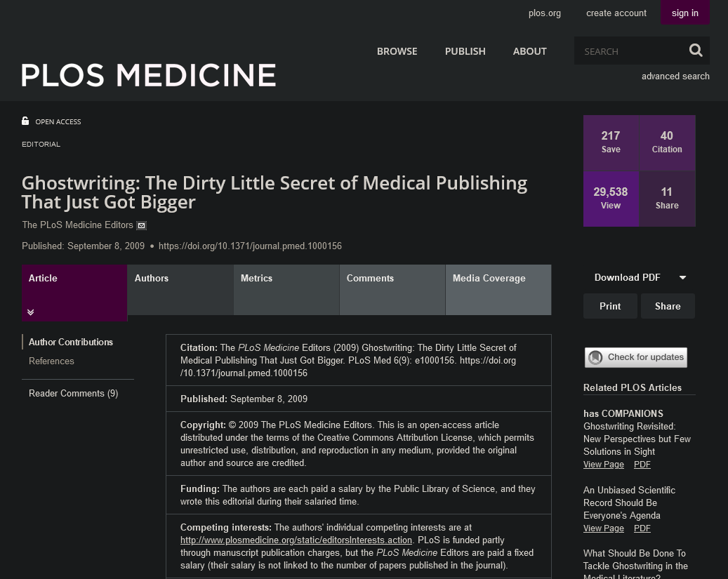Viewport: 728px width, 579px height.
Task: Open the Metrics tab
Action: (286, 290)
